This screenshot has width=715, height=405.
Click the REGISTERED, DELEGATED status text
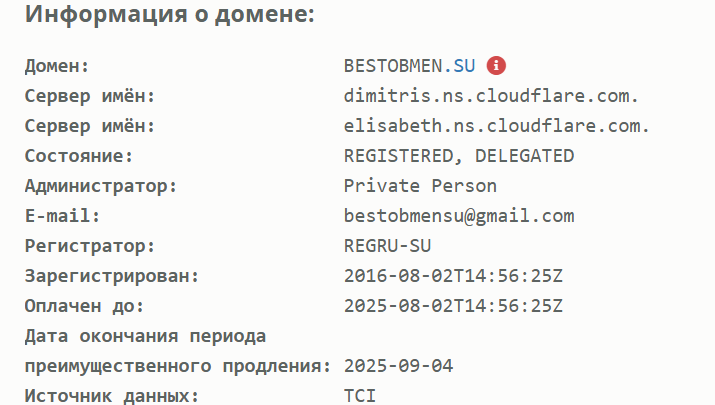[459, 156]
